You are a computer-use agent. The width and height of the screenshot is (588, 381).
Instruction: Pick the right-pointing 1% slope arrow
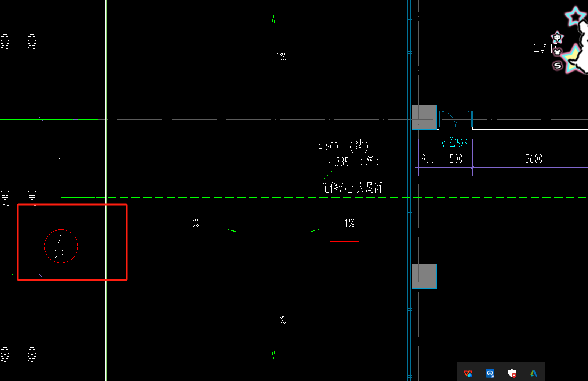207,231
